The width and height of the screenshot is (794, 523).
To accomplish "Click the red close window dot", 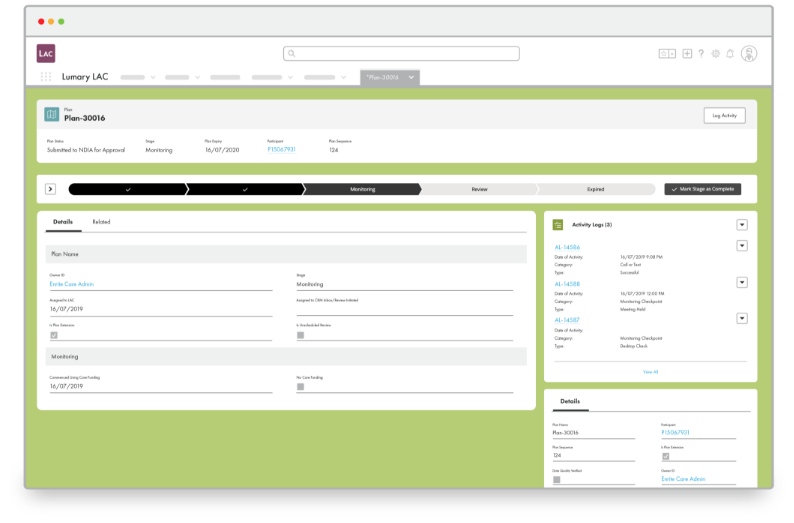I will pos(41,21).
